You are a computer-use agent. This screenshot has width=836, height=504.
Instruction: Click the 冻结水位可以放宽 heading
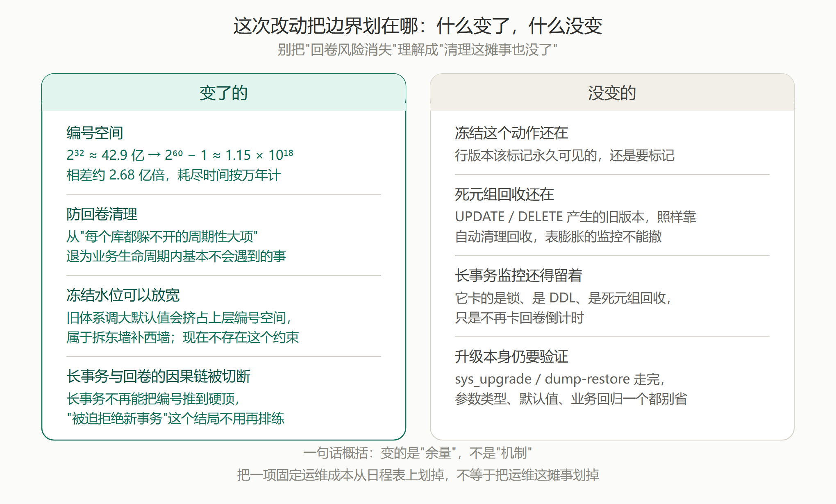point(123,295)
